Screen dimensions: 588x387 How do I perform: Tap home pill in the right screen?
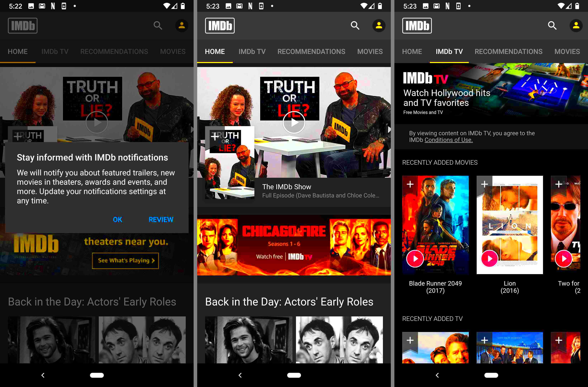491,375
